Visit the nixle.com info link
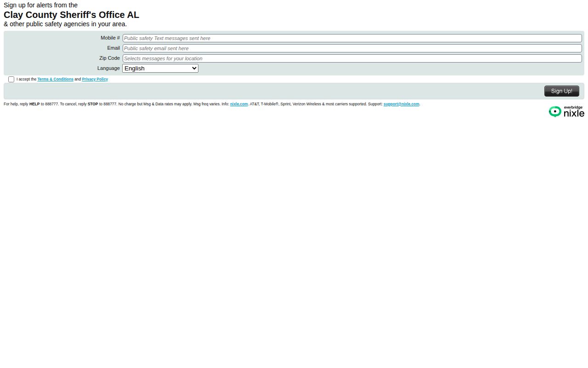Screen dimensions: 588x368 pyautogui.click(x=239, y=104)
